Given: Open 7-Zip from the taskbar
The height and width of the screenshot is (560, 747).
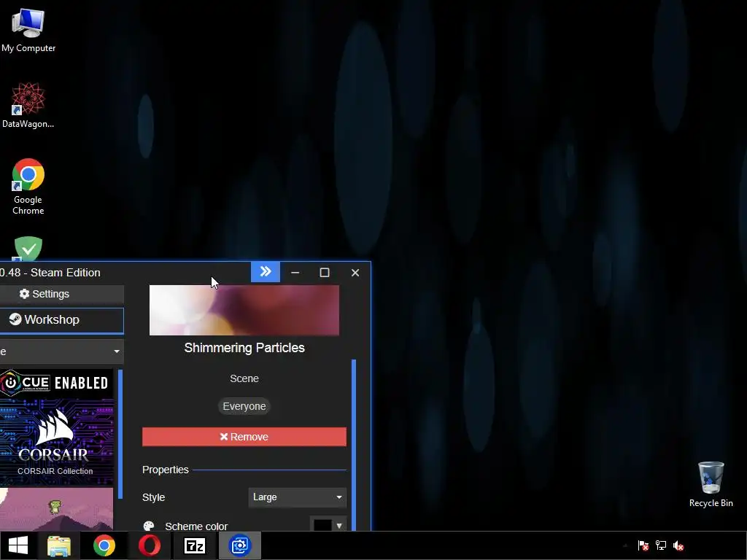Looking at the screenshot, I should (x=195, y=545).
